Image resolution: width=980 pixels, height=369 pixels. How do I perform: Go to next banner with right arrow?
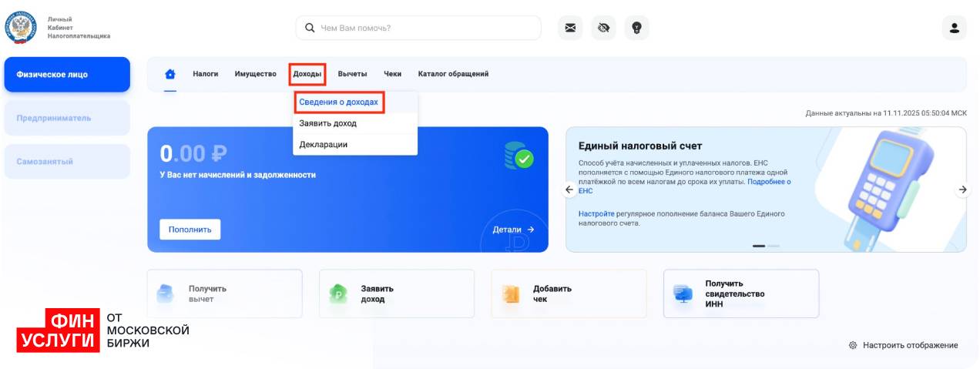click(x=962, y=190)
